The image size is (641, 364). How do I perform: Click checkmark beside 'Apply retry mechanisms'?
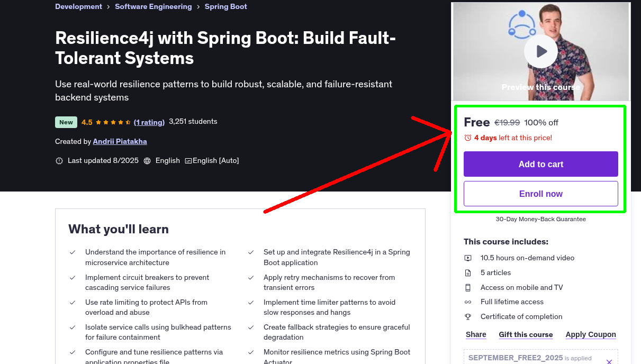click(x=251, y=278)
